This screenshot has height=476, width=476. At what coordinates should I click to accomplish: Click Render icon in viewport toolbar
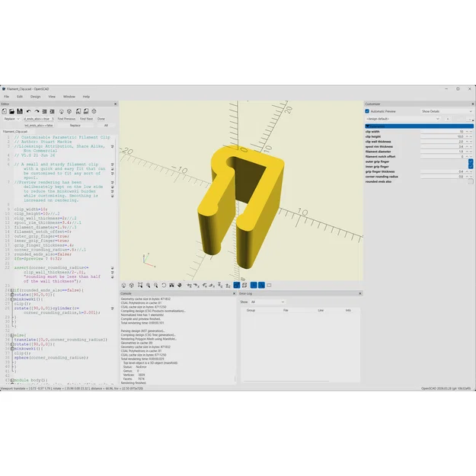(x=132, y=285)
